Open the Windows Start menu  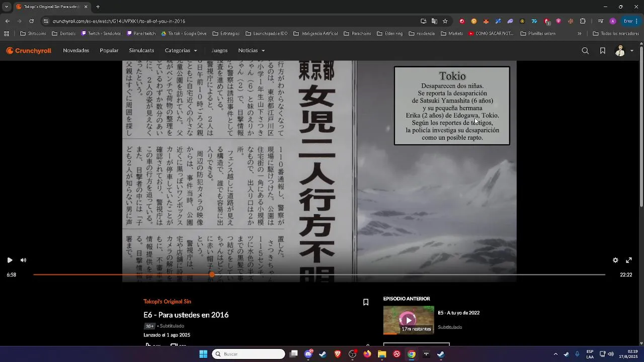203,354
